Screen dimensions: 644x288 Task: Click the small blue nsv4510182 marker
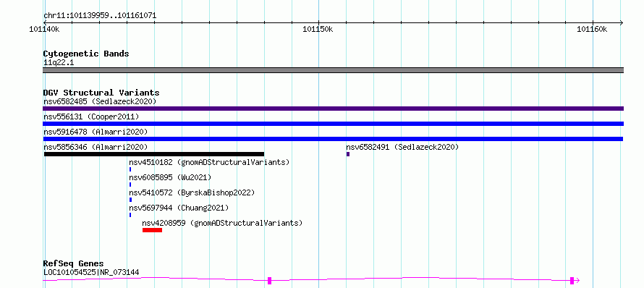click(130, 169)
